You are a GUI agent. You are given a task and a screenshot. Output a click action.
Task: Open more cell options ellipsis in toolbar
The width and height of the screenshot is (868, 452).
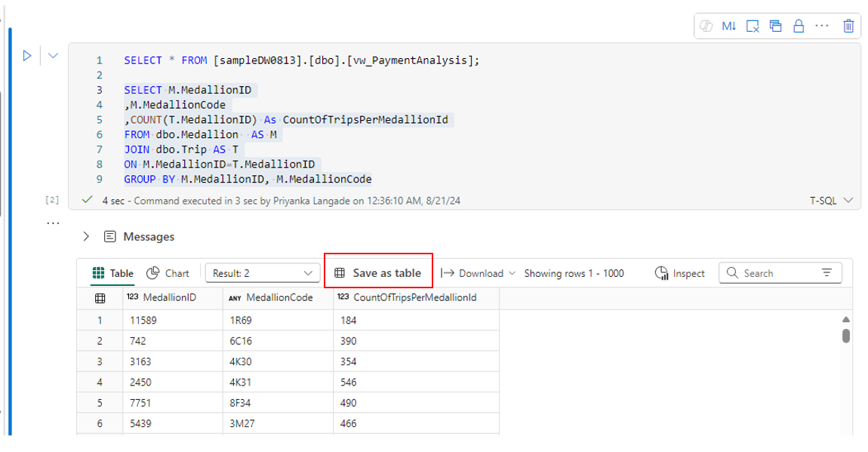click(822, 26)
